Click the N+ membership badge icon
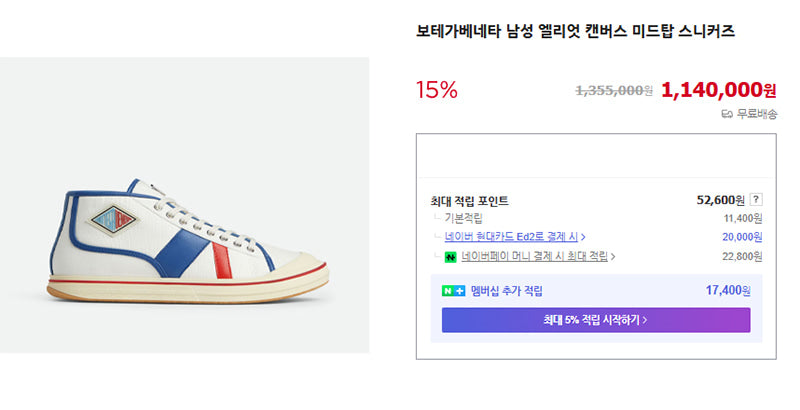The height and width of the screenshot is (410, 800). point(453,291)
